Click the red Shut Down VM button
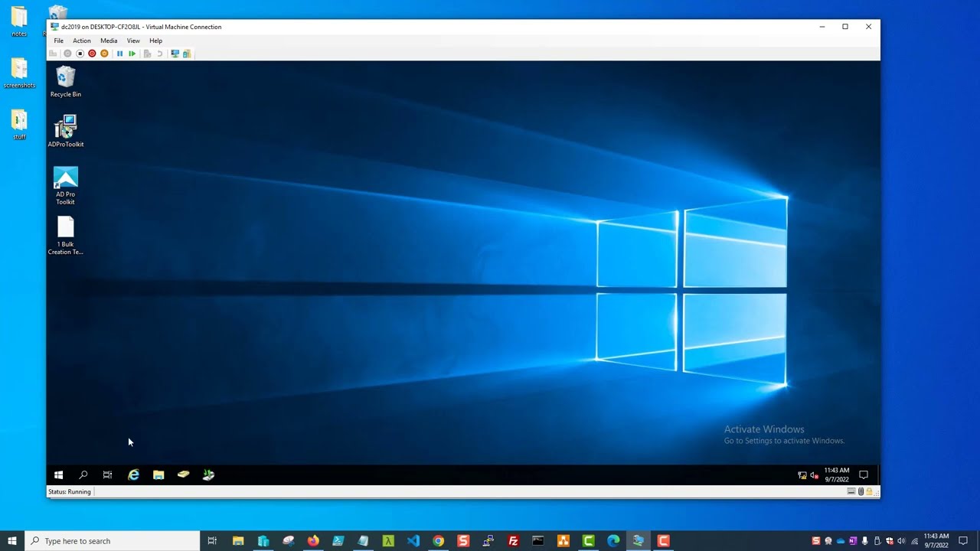 [92, 54]
